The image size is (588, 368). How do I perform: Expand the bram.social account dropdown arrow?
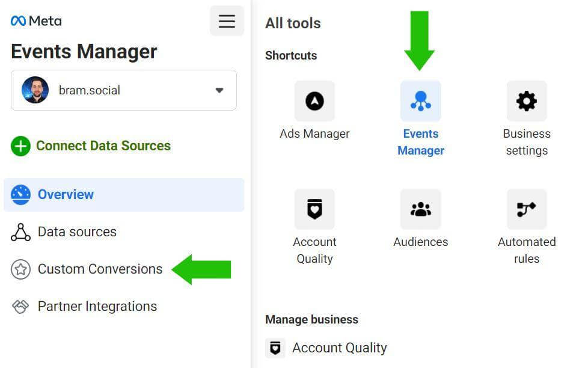[x=219, y=90]
